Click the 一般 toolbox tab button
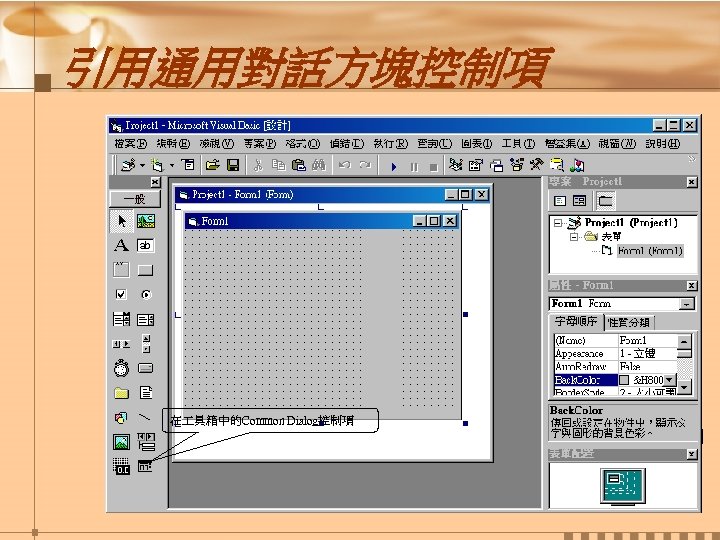Viewport: 720px width, 540px height. point(135,199)
